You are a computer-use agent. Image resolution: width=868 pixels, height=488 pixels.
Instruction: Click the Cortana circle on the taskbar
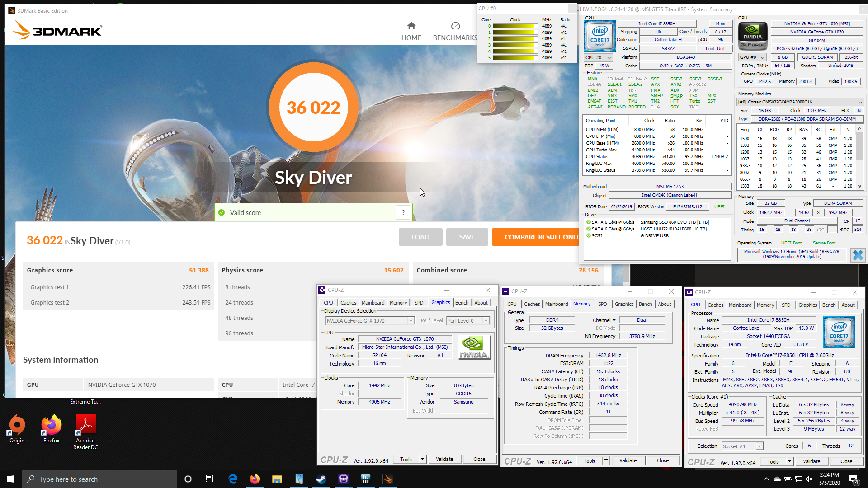click(188, 479)
